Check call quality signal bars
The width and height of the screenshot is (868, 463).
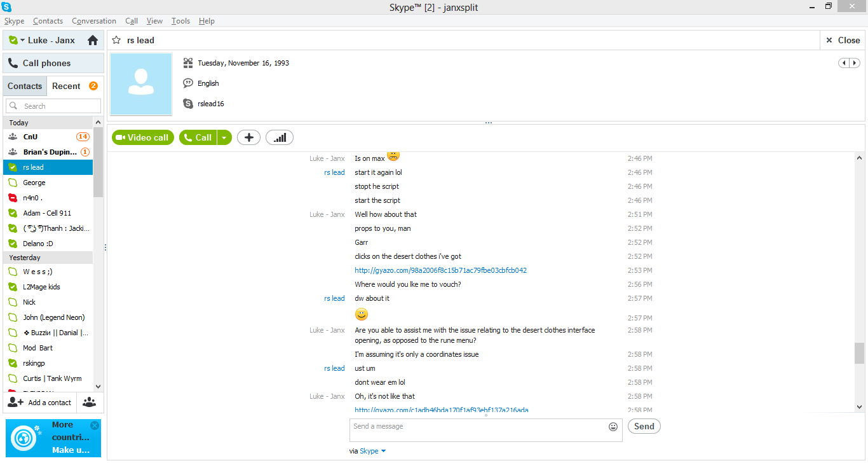[280, 137]
